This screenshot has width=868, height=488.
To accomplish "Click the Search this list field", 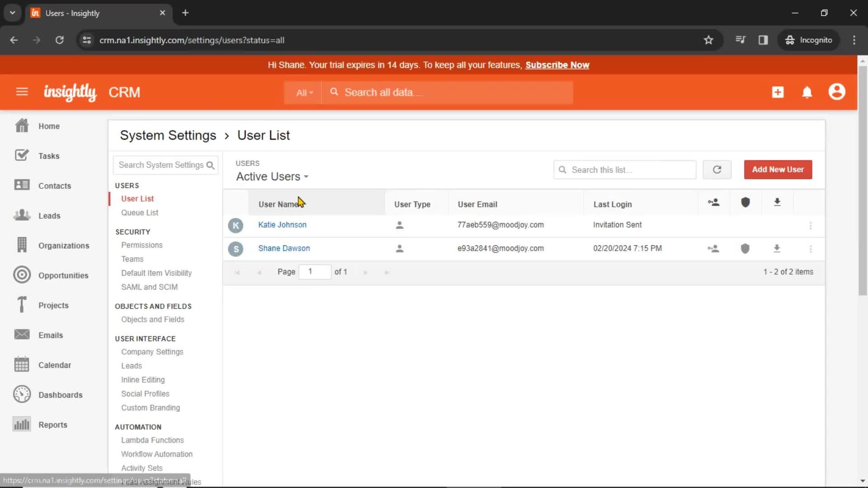I will point(625,169).
